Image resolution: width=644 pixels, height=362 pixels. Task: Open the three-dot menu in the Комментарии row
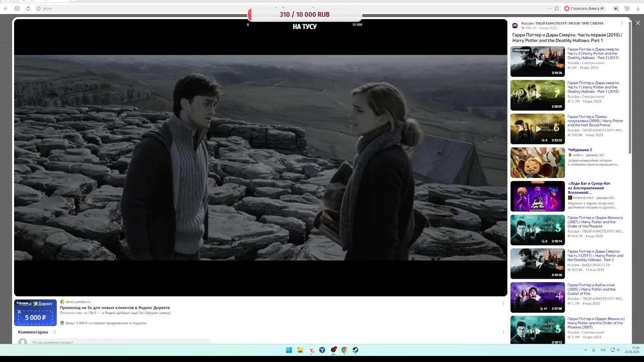click(503, 332)
